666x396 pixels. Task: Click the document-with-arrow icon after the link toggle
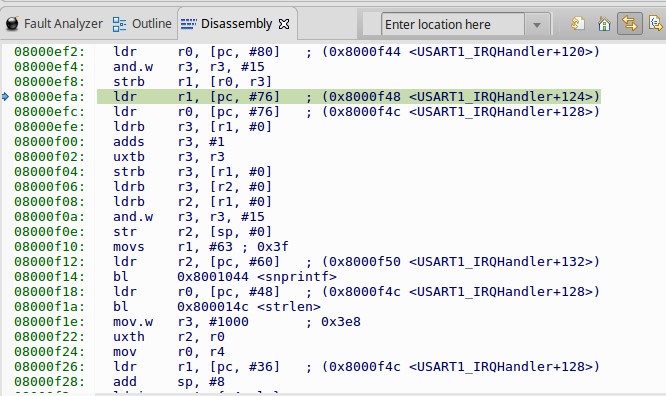click(656, 23)
